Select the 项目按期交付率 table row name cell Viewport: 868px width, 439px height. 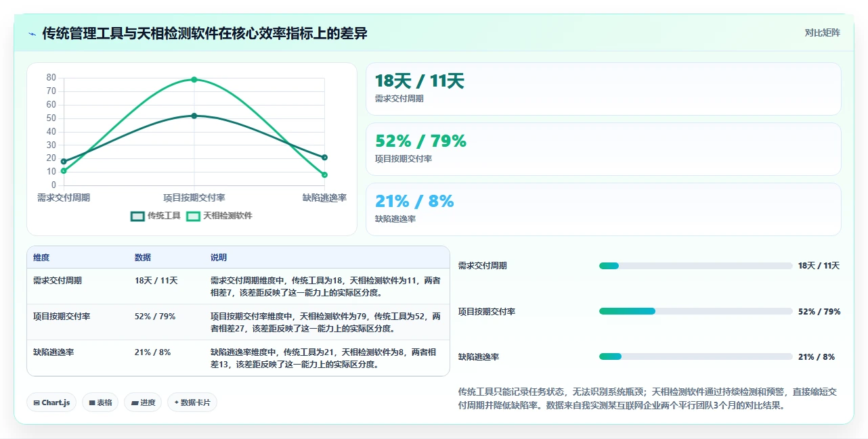[62, 316]
